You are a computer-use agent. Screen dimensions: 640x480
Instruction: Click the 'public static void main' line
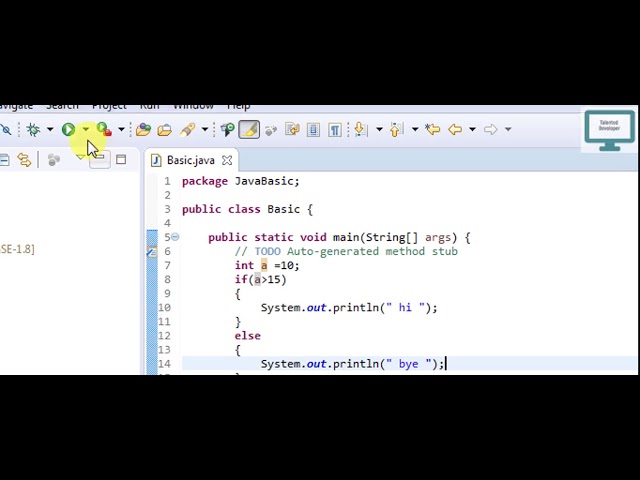[339, 238]
